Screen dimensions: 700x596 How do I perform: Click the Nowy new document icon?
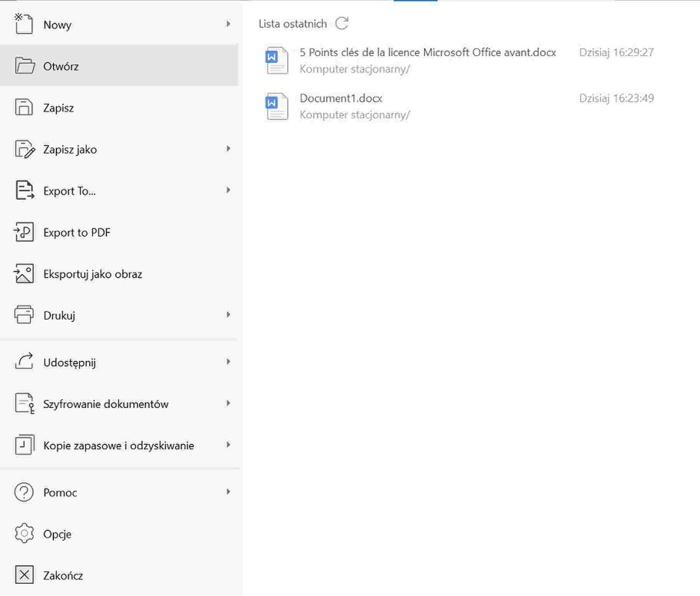click(x=23, y=24)
